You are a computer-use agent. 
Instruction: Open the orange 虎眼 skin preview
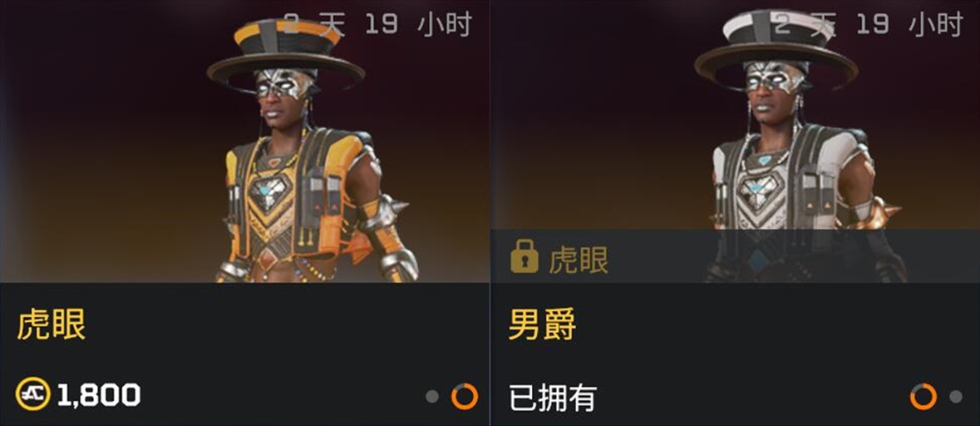(244, 141)
